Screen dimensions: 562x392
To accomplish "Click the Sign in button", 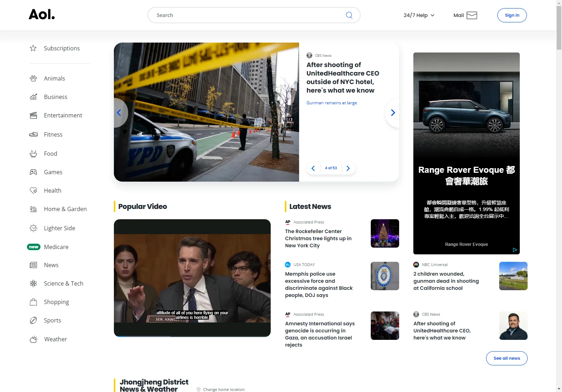I will (512, 15).
